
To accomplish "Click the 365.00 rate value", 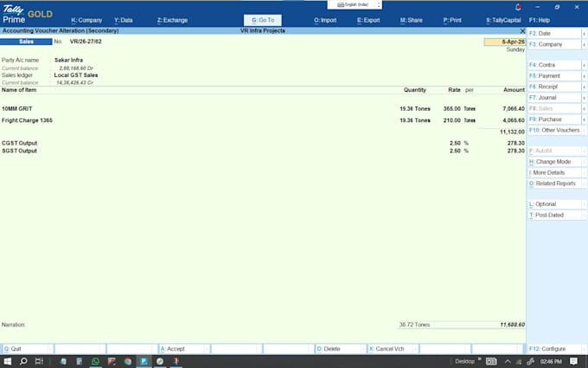I will 452,109.
